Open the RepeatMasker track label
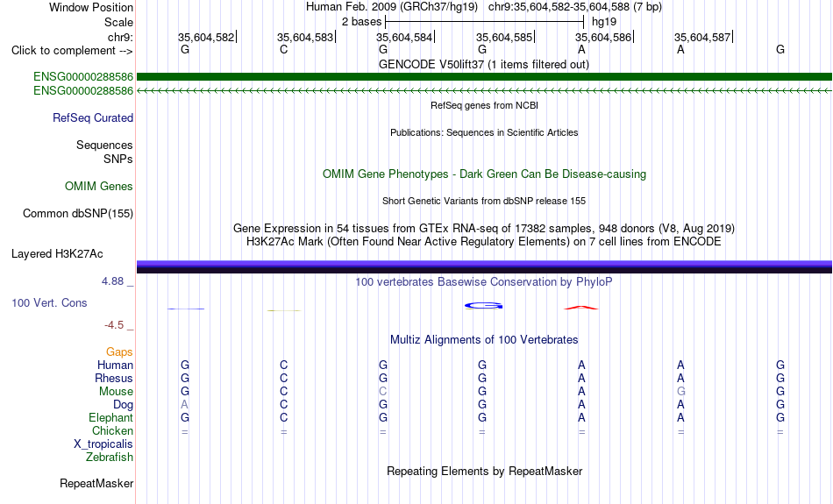The height and width of the screenshot is (504, 833). tap(96, 483)
